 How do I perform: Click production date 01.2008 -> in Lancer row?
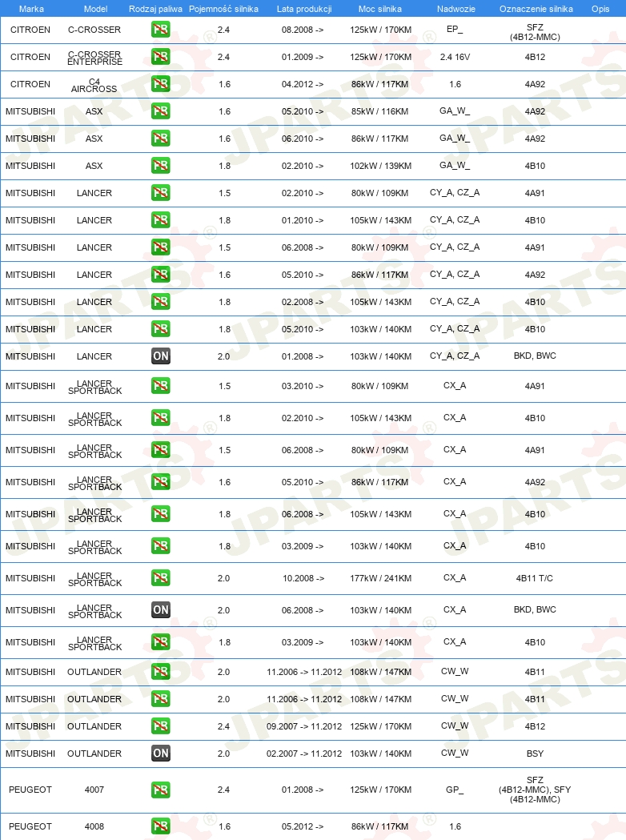point(303,356)
